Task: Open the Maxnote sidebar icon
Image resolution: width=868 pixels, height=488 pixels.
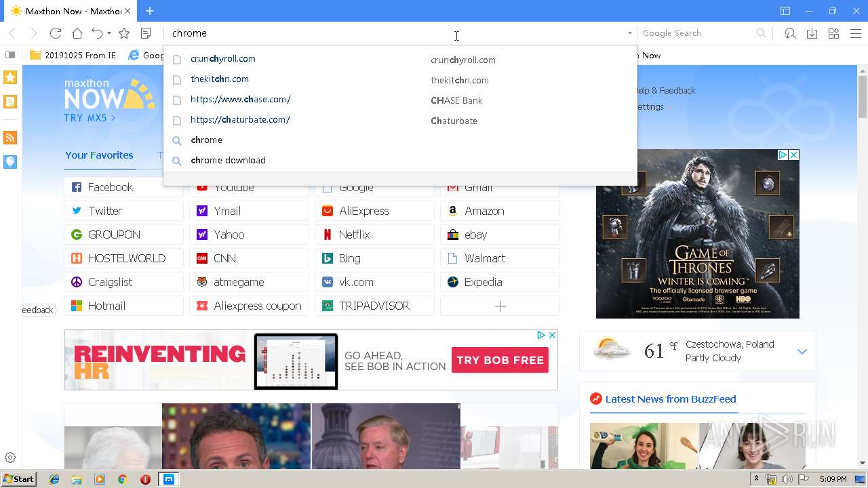Action: click(10, 102)
